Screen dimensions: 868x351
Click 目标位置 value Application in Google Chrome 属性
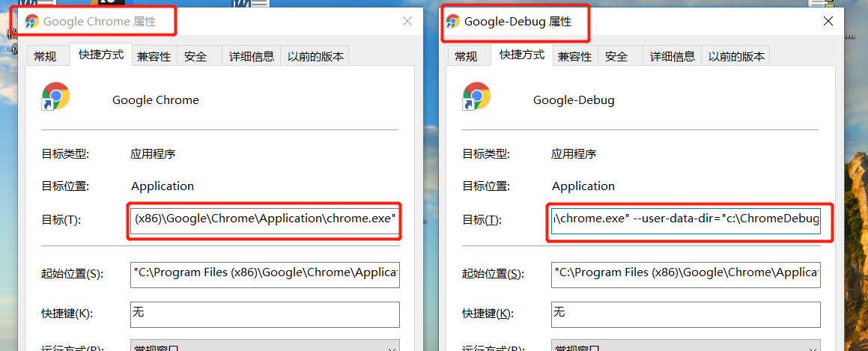[163, 186]
